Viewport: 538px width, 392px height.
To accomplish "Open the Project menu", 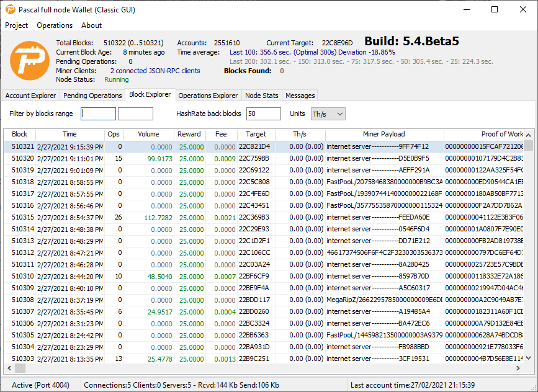I will [17, 25].
